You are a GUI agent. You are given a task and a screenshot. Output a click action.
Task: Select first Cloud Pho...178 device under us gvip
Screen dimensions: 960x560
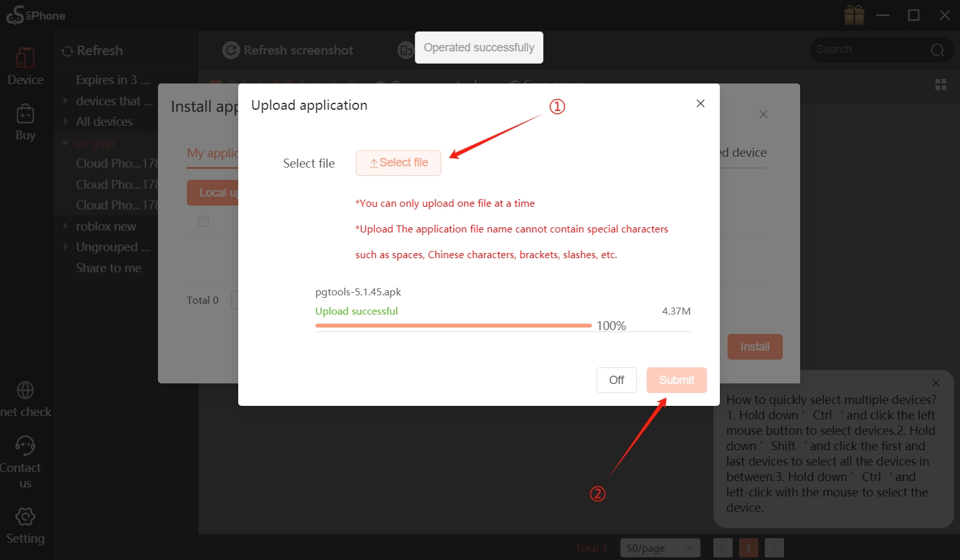[x=117, y=163]
